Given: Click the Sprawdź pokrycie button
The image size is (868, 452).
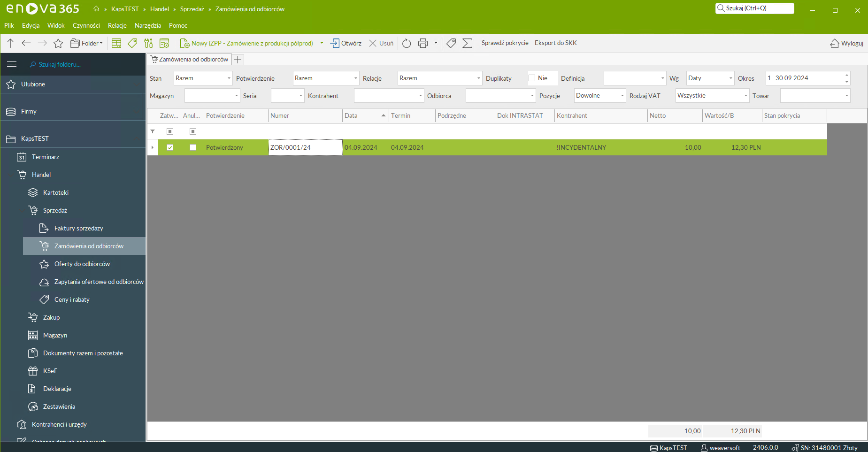Looking at the screenshot, I should point(505,43).
